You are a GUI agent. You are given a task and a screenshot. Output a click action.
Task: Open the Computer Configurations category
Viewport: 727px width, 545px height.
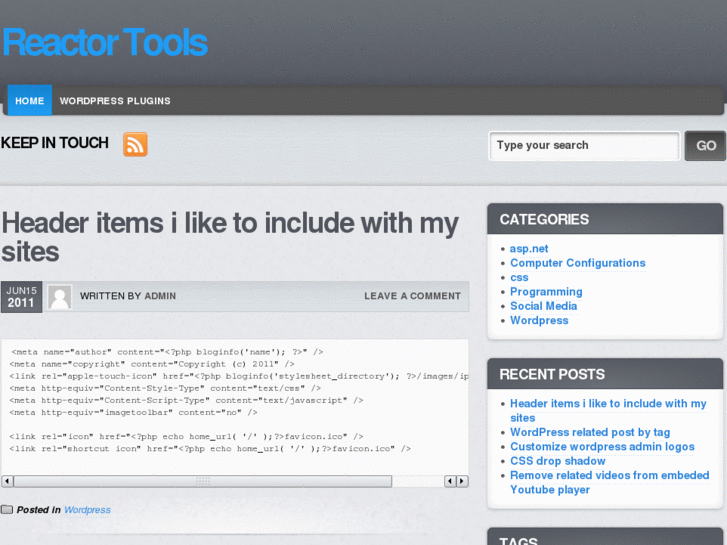point(577,263)
